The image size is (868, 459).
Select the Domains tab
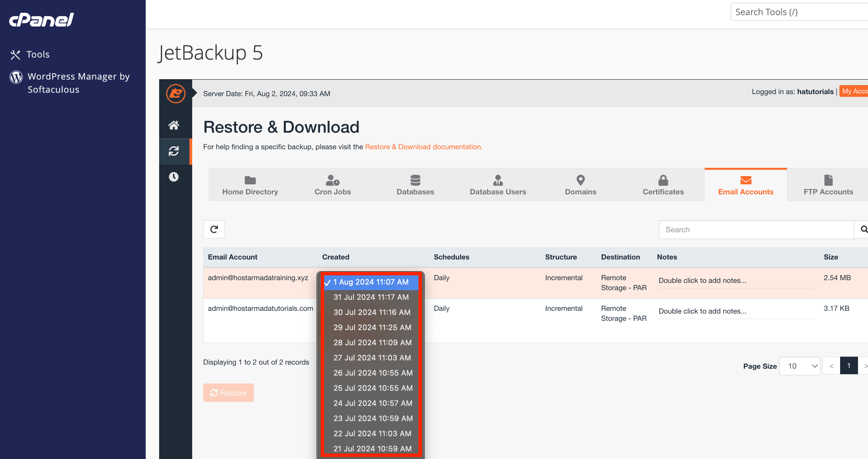(581, 185)
